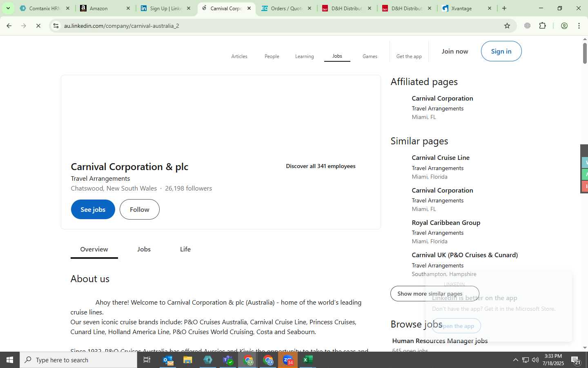Screen dimensions: 588x368
Task: Switch to the Orders / Quotes tab
Action: [x=286, y=8]
